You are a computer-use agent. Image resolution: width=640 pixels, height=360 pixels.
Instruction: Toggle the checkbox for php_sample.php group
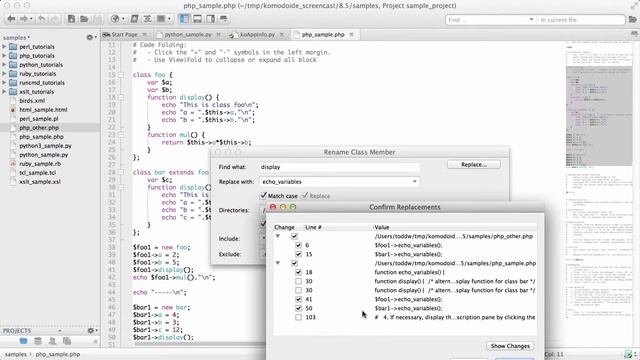tap(294, 263)
